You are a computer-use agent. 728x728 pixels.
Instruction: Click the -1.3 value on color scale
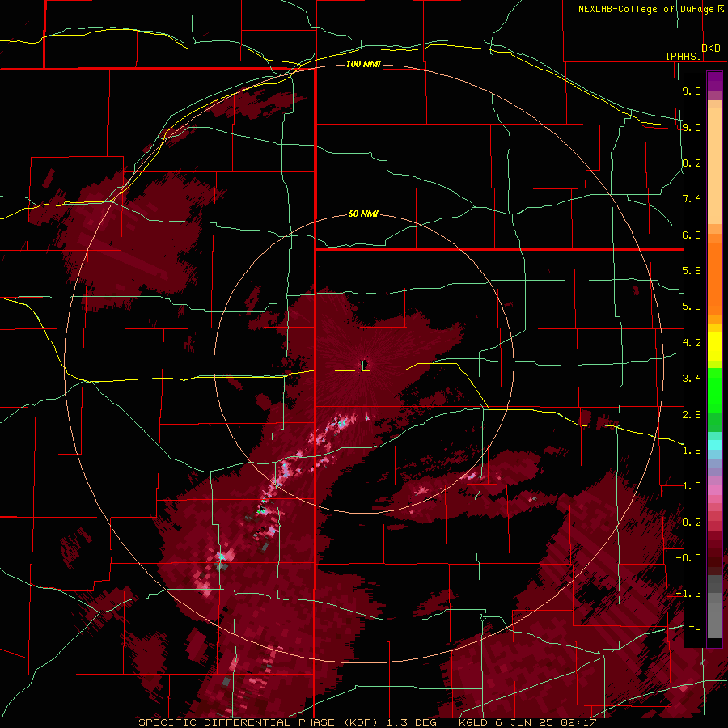coord(688,594)
